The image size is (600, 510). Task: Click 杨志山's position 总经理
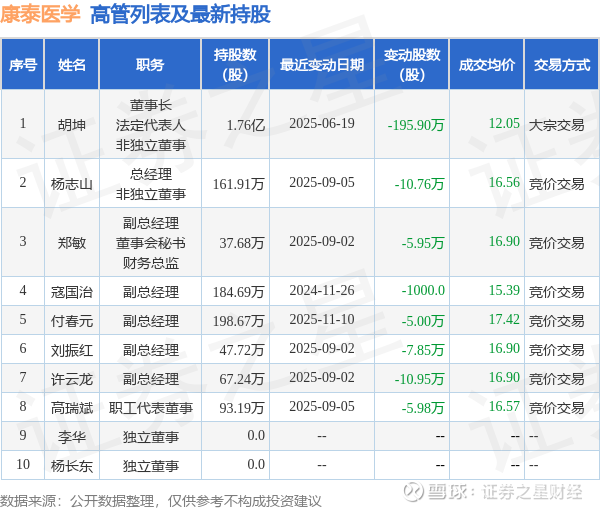click(151, 174)
